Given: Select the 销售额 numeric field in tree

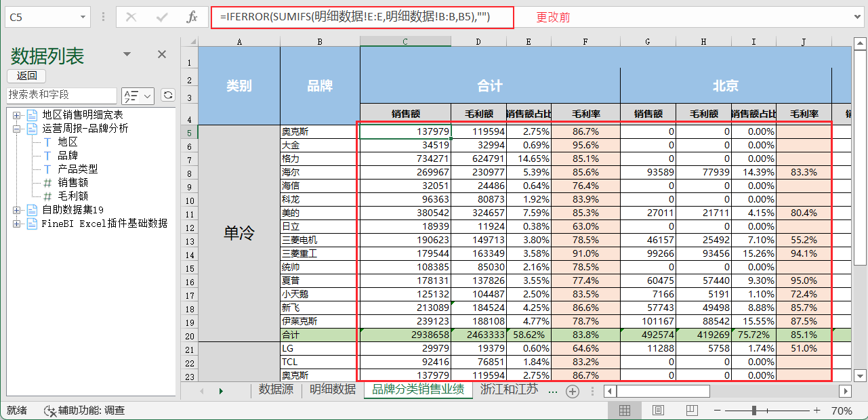Looking at the screenshot, I should [73, 182].
